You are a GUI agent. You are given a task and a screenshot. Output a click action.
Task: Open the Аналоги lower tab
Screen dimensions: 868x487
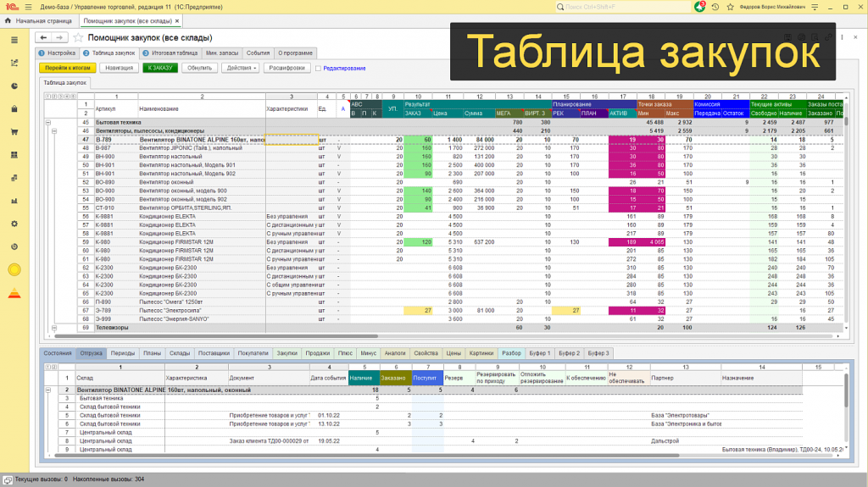(x=395, y=353)
